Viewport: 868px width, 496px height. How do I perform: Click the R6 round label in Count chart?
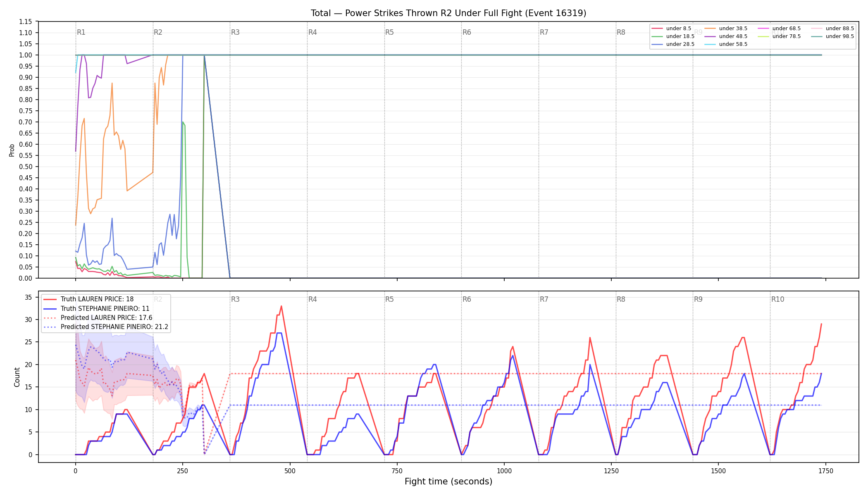coord(467,299)
